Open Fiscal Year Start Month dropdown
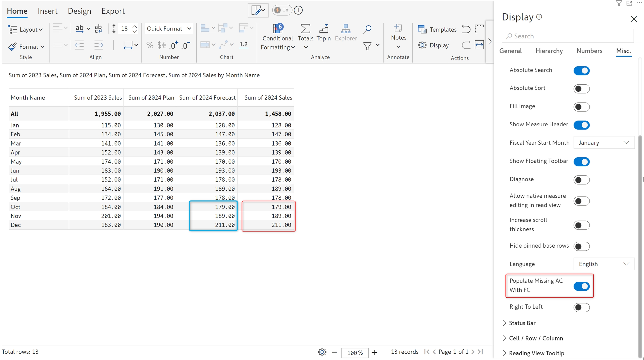The image size is (644, 360). [x=604, y=143]
